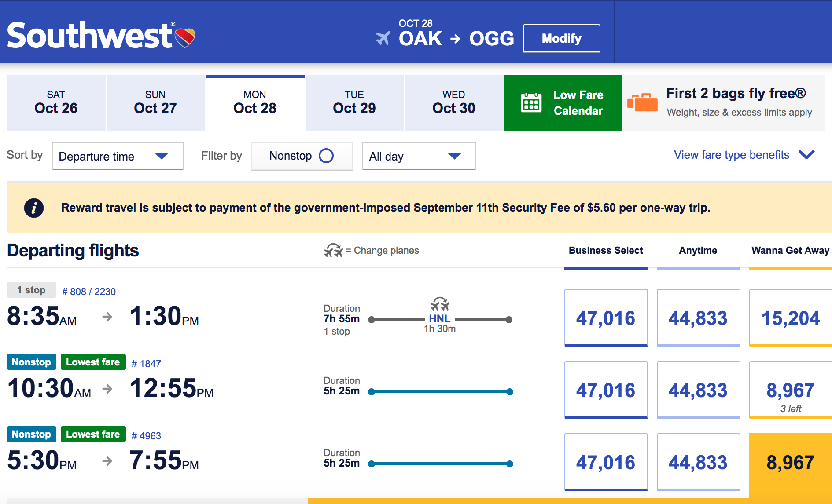832x504 pixels.
Task: Select 47,016 Business Select fare for 10:30AM flight
Action: [606, 390]
